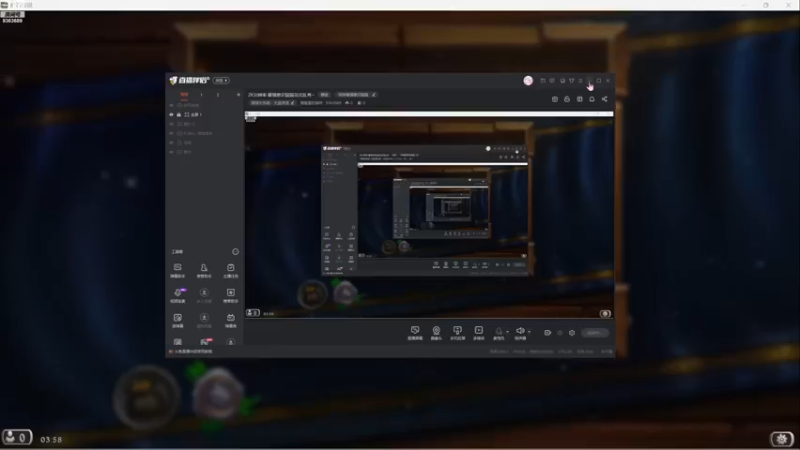Click the viewer count badge in preview corner
This screenshot has width=800, height=450.
click(253, 313)
